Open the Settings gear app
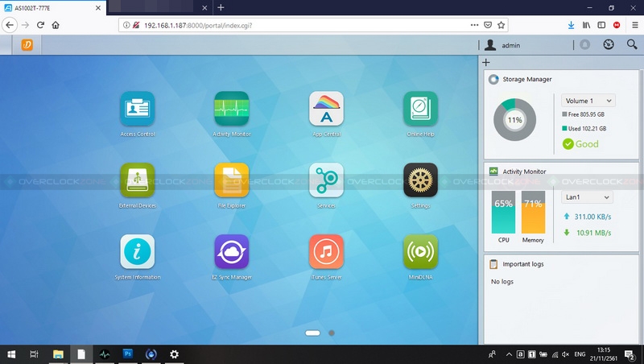Image resolution: width=644 pixels, height=364 pixels. pos(420,180)
